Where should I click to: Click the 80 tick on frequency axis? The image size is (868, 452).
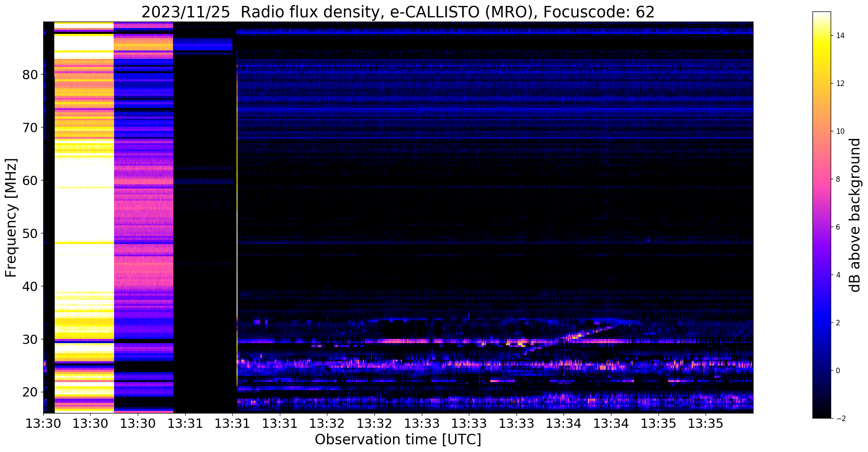(x=30, y=75)
